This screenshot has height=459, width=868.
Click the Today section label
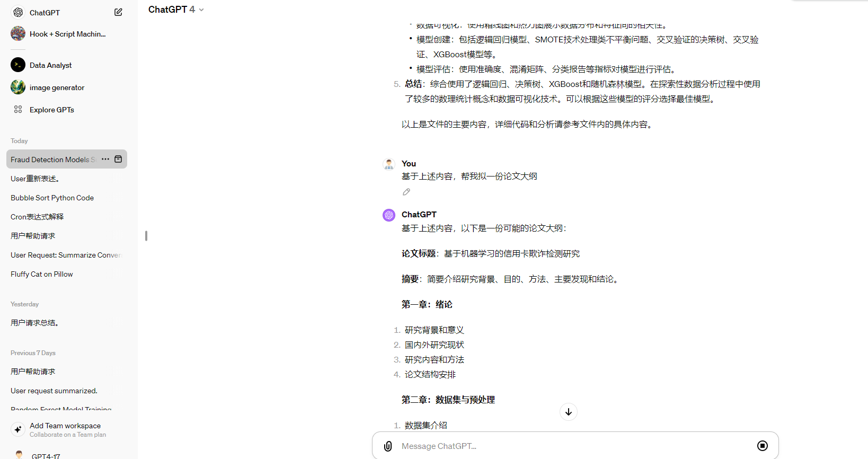click(19, 141)
